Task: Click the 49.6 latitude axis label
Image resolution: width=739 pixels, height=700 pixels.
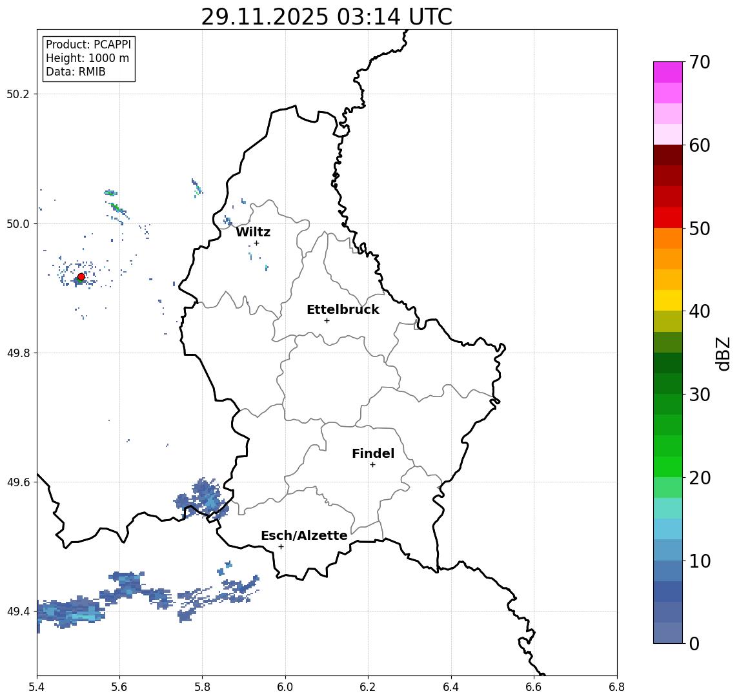Action: click(x=18, y=482)
